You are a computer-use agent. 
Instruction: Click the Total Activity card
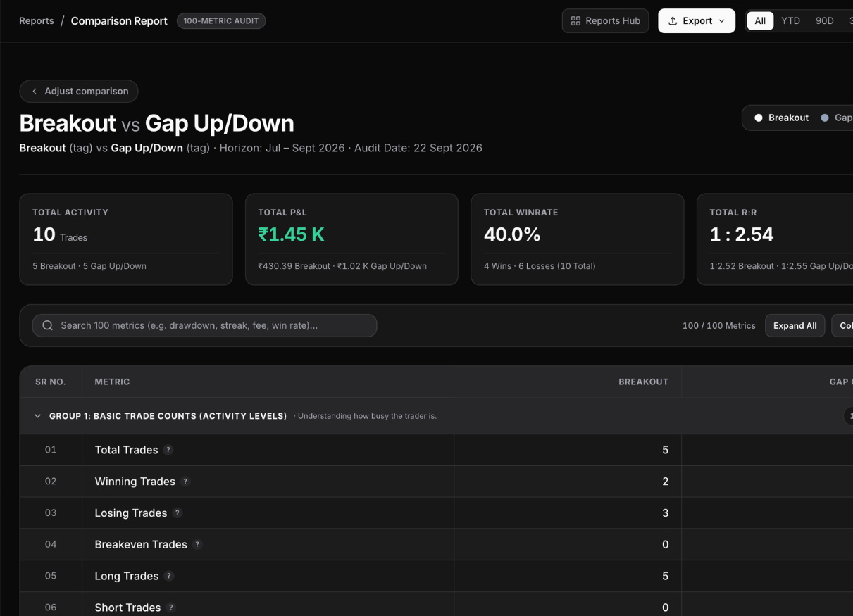[x=126, y=239]
